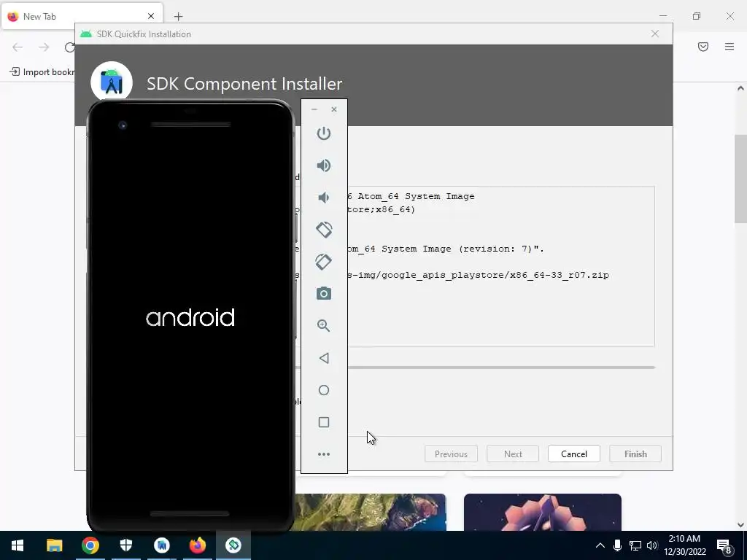Viewport: 747px width, 560px height.
Task: Minimize the emulator toolbar window
Action: click(314, 109)
